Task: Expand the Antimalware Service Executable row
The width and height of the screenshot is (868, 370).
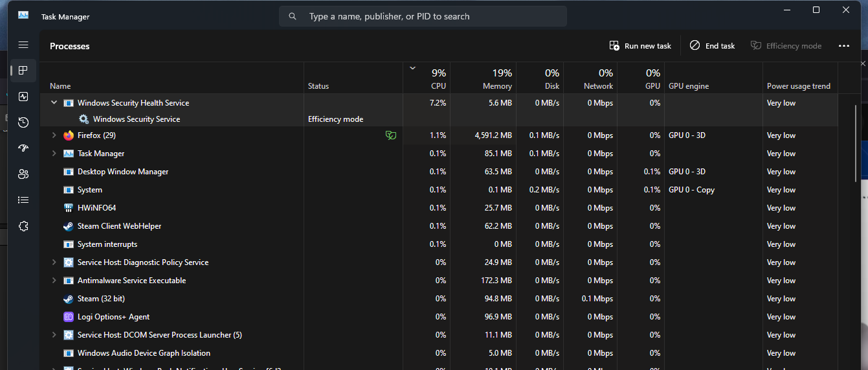Action: coord(54,281)
